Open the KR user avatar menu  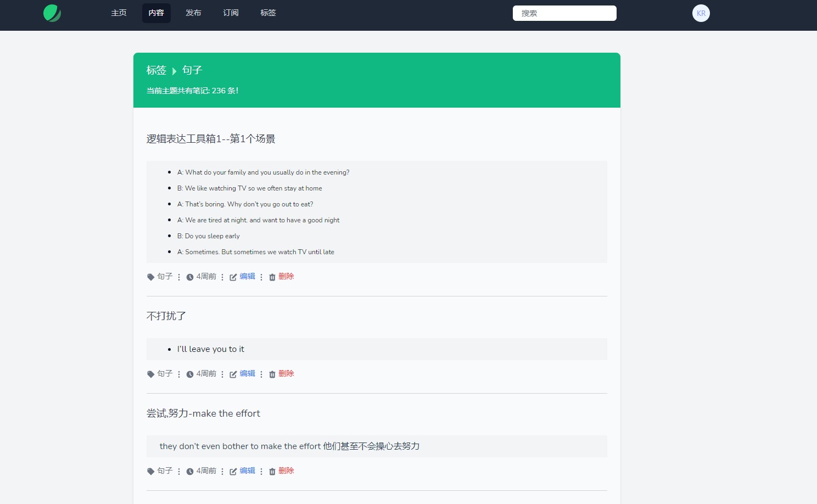pos(701,13)
